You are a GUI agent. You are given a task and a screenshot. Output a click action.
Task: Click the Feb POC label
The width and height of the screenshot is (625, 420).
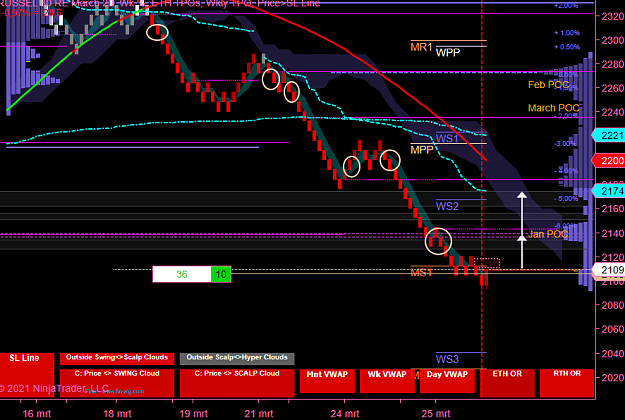pyautogui.click(x=548, y=84)
